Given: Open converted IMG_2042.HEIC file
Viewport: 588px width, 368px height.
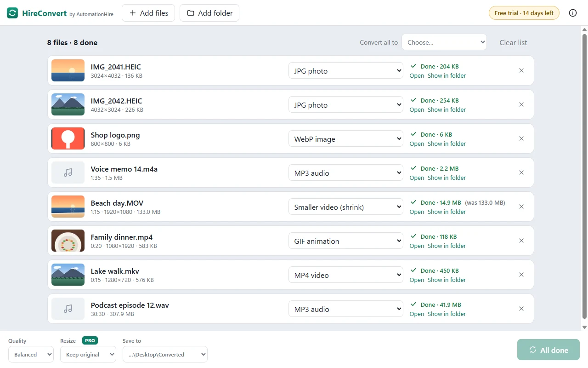Looking at the screenshot, I should coord(417,109).
